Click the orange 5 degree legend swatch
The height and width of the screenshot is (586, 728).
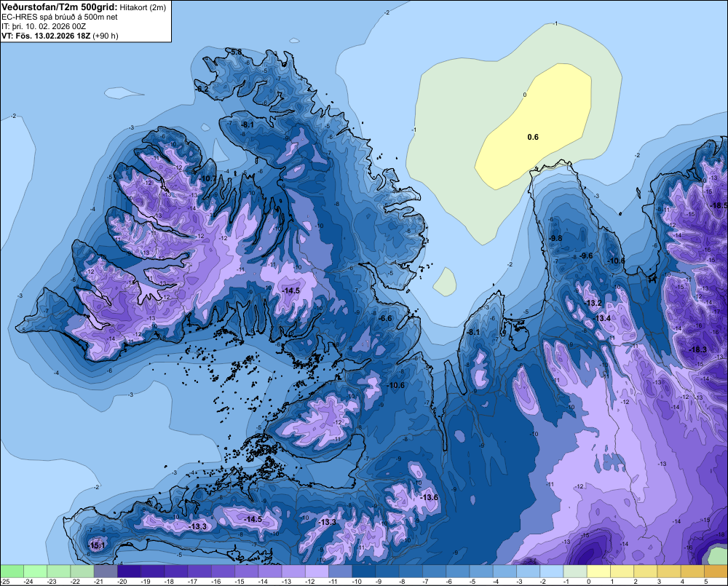click(716, 571)
